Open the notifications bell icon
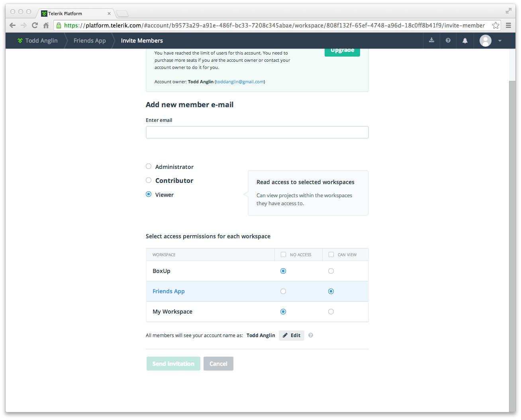The width and height of the screenshot is (521, 420). 465,41
